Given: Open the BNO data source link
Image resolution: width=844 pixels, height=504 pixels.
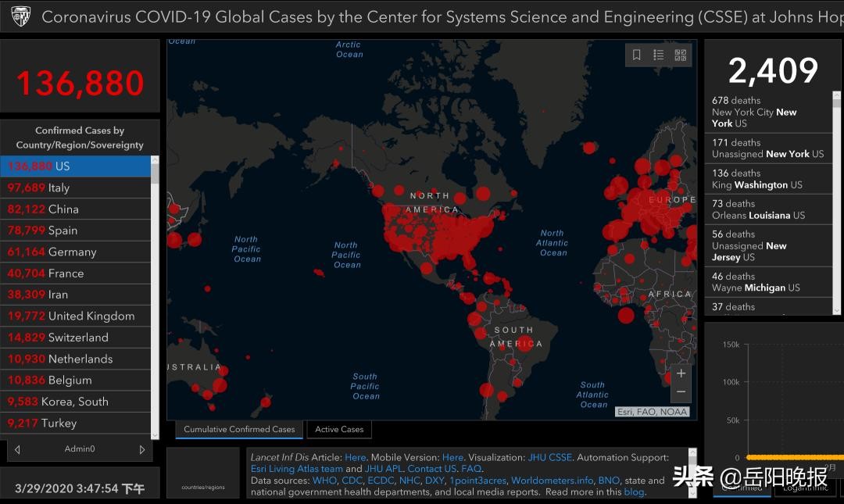Looking at the screenshot, I should (609, 481).
